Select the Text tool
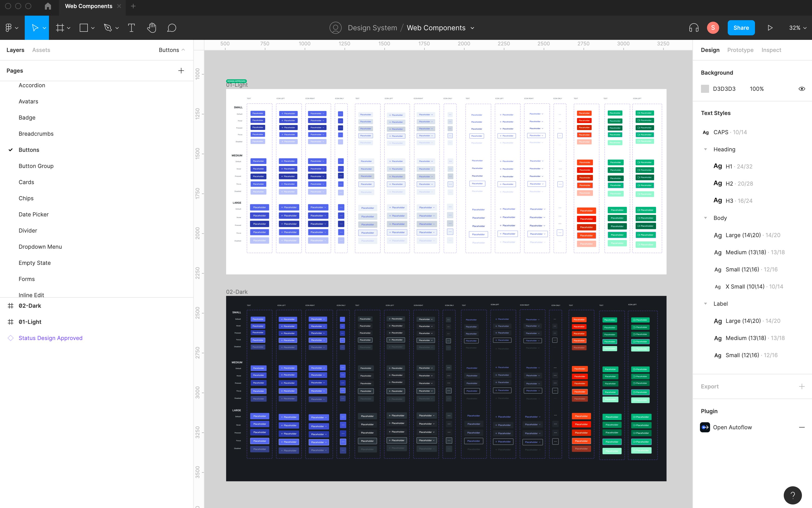Viewport: 812px width, 508px height. (x=131, y=27)
